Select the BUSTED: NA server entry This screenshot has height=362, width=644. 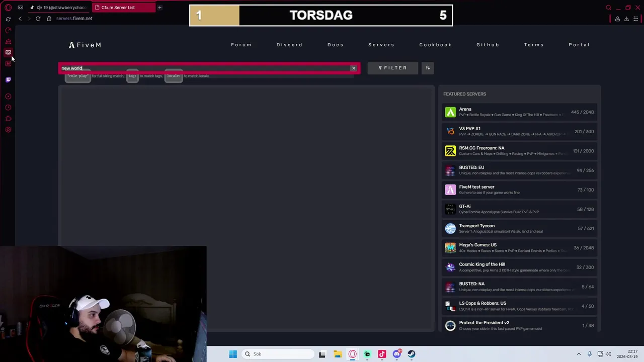click(x=520, y=287)
